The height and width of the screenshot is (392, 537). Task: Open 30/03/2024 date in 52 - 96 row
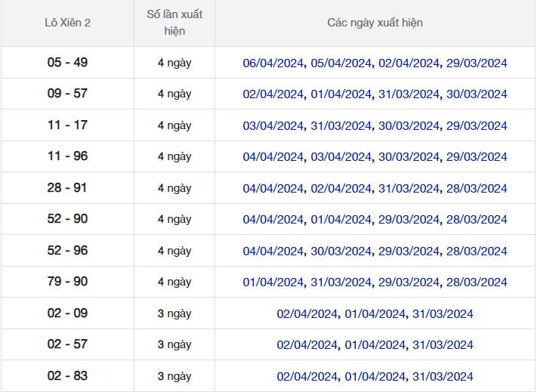click(341, 252)
